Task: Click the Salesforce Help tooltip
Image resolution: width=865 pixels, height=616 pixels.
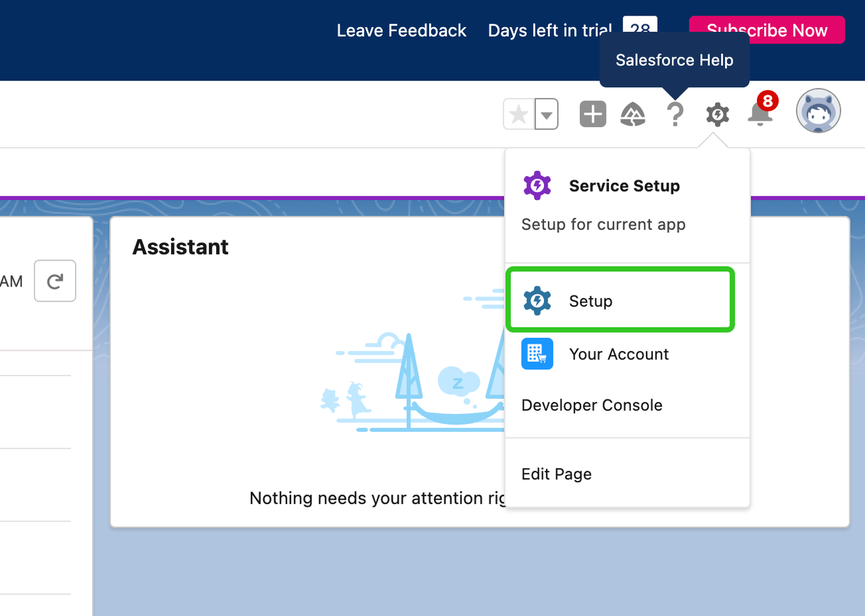Action: (x=674, y=60)
